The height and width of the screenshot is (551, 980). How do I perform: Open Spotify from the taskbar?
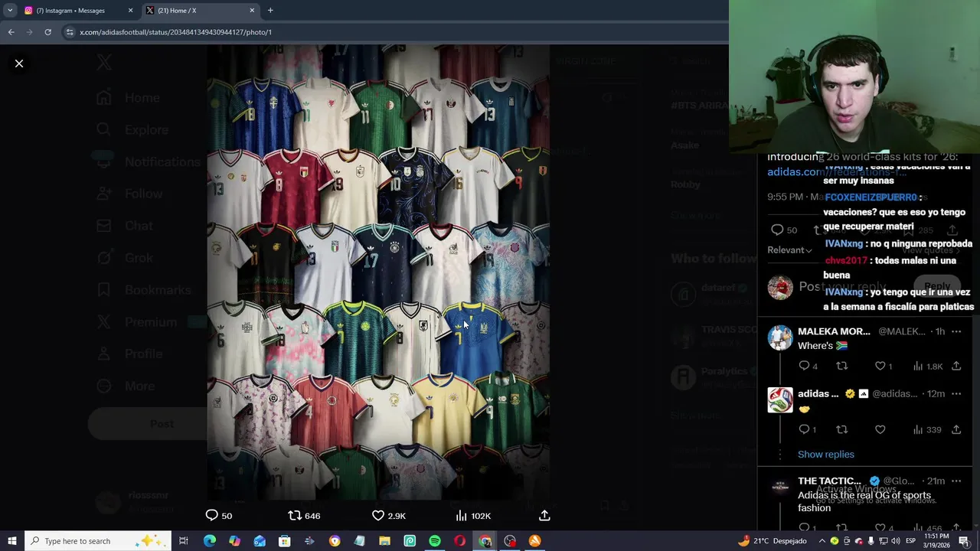click(435, 541)
